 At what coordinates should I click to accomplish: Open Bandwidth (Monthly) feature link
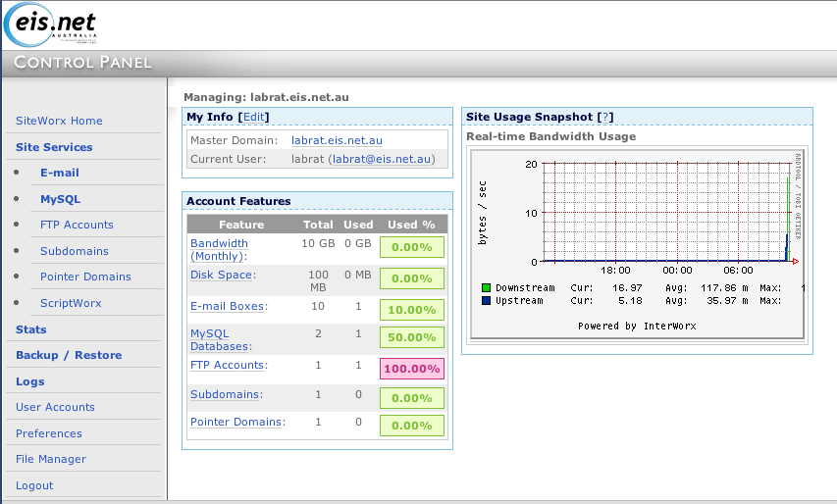click(x=219, y=249)
